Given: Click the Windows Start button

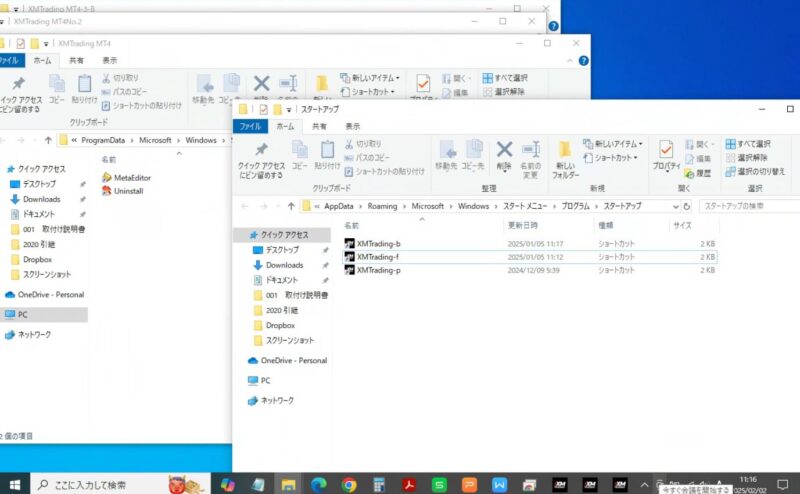Looking at the screenshot, I should pos(15,484).
